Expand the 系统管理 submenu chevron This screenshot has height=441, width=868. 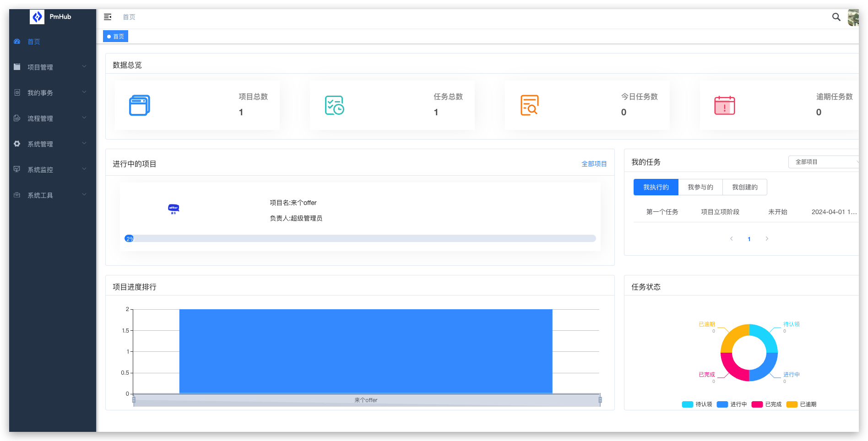[x=84, y=143]
